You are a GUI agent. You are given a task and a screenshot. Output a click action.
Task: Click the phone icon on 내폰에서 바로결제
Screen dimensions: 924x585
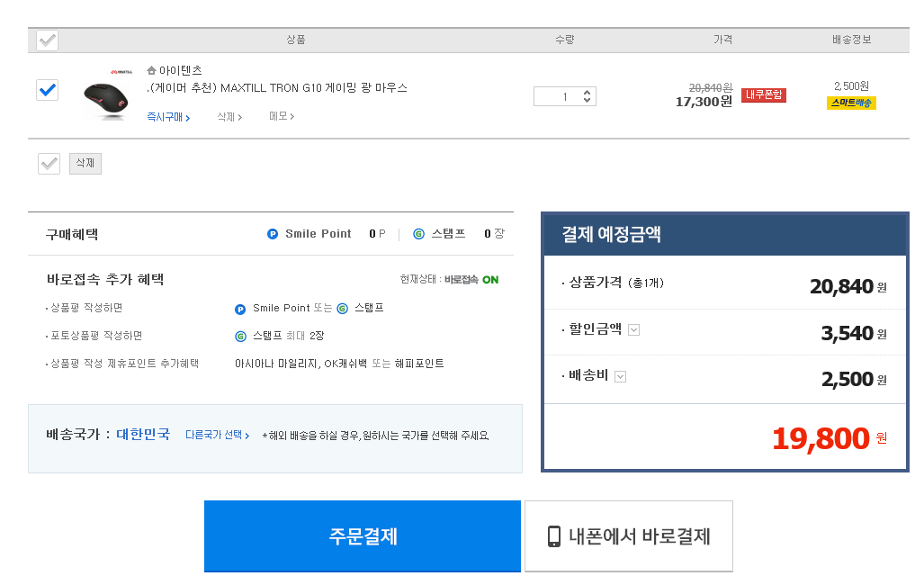click(554, 536)
